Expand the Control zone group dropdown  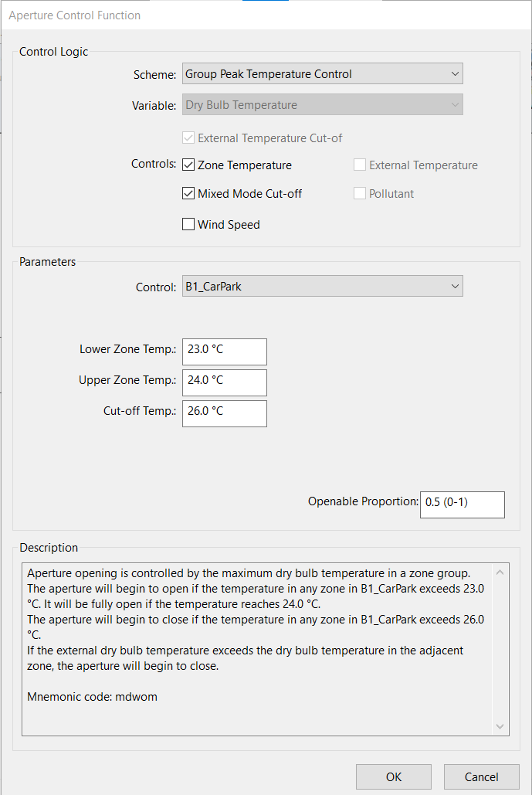322,287
